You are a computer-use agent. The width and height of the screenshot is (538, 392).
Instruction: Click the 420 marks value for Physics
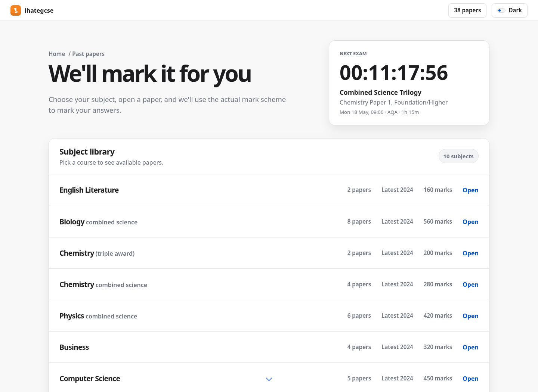437,315
